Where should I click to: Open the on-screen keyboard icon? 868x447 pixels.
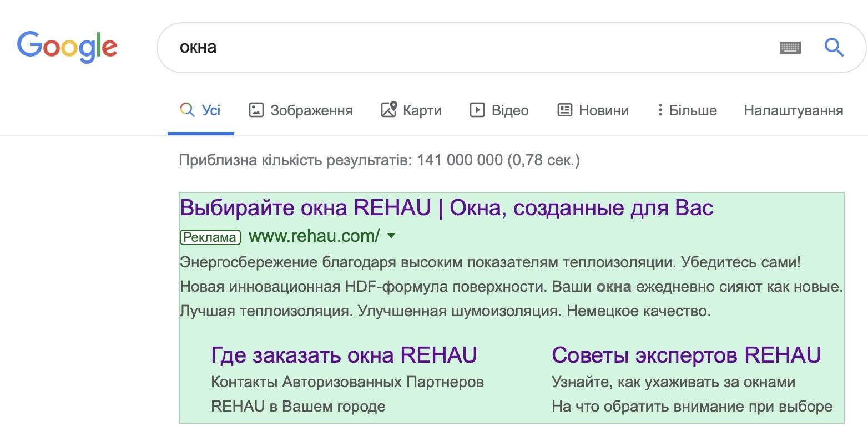click(x=790, y=48)
